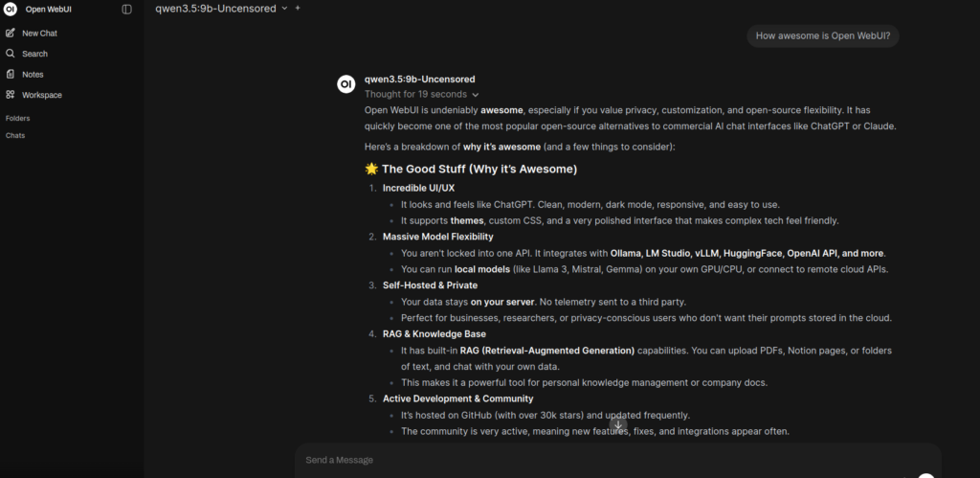Click the scroll-to-bottom arrow button
The image size is (980, 478).
[618, 425]
